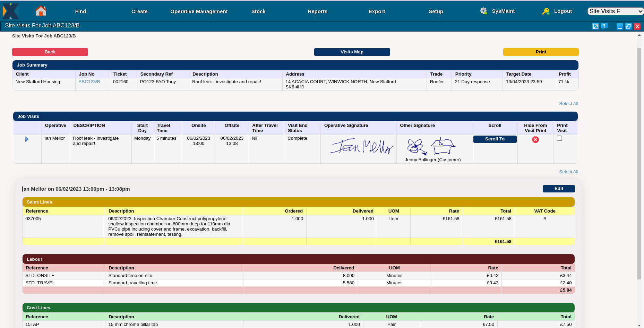Open the Operative Management menu
Image resolution: width=644 pixels, height=328 pixels.
tap(199, 11)
